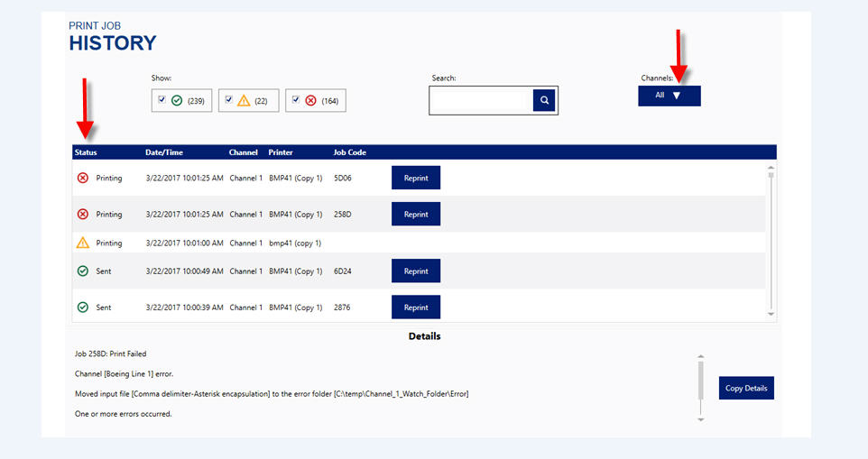Screen dimensions: 868x459
Task: Click the yellow warning icon in job list
Action: click(x=83, y=243)
